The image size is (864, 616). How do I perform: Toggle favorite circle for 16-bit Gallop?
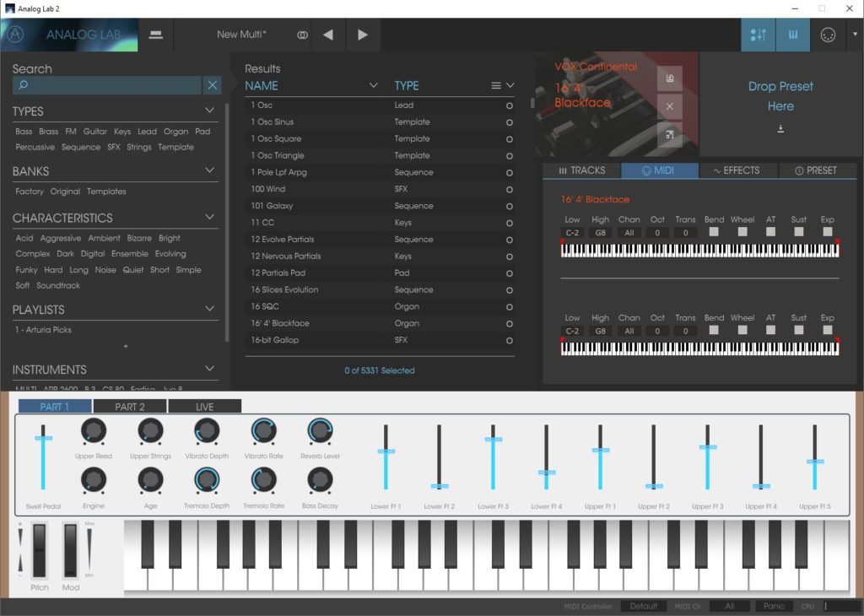click(x=509, y=341)
